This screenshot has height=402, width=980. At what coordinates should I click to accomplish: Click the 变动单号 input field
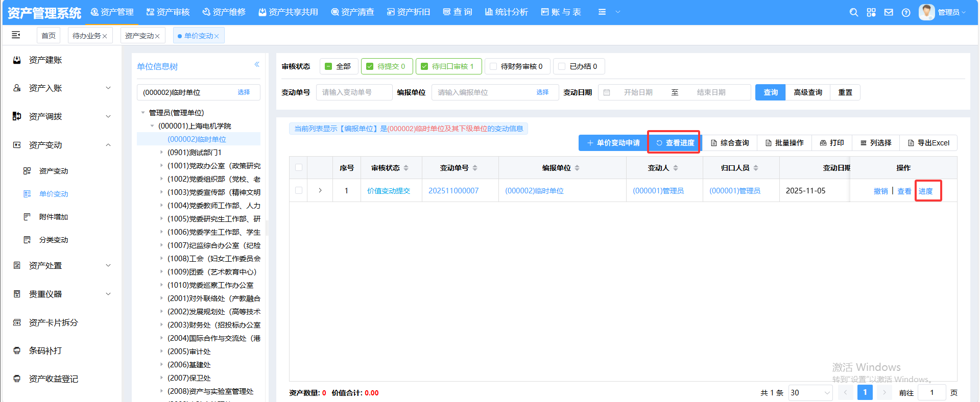point(354,92)
